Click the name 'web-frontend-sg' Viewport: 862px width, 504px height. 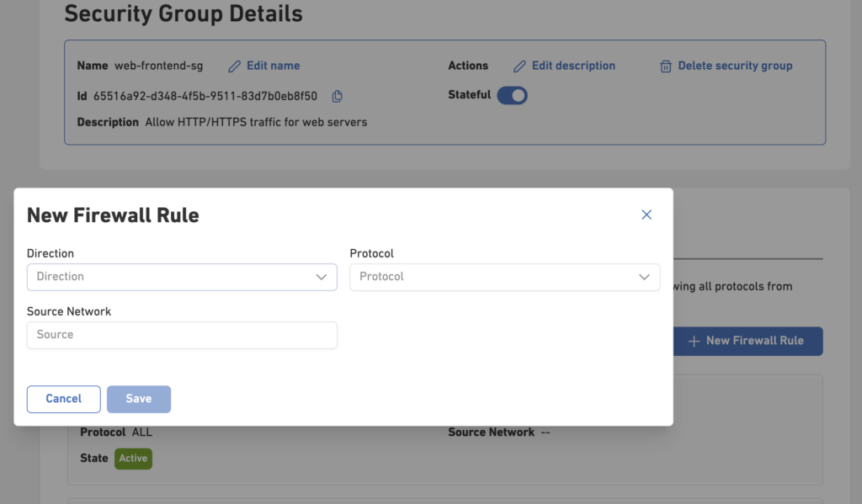click(158, 66)
